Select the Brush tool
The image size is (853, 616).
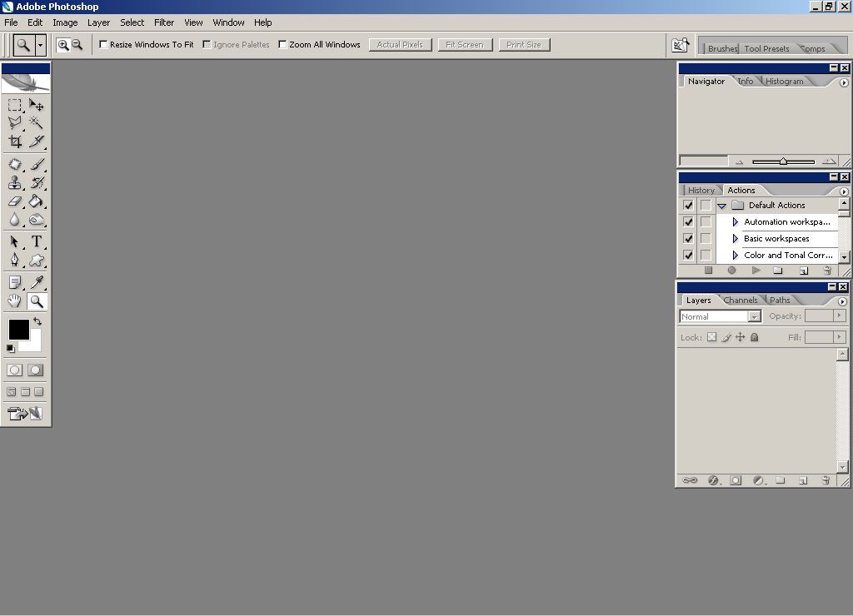click(36, 164)
